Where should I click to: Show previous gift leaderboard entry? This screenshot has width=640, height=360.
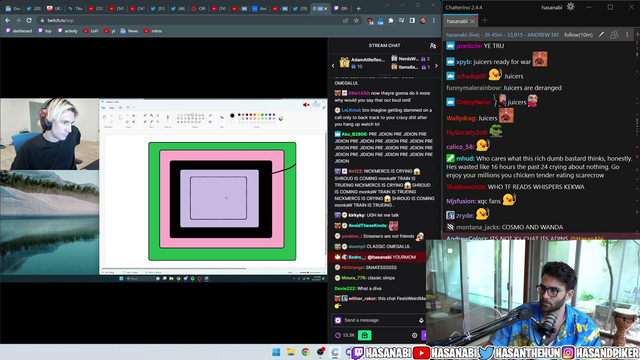(333, 65)
